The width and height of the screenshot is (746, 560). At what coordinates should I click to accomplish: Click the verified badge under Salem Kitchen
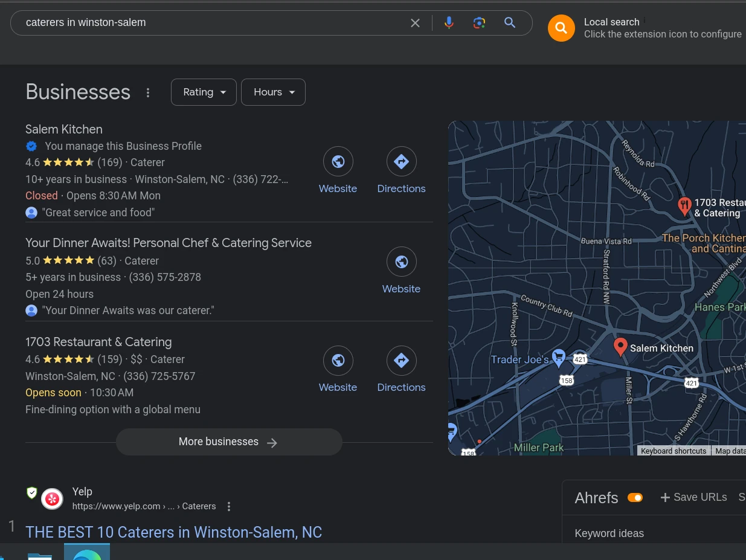31,146
